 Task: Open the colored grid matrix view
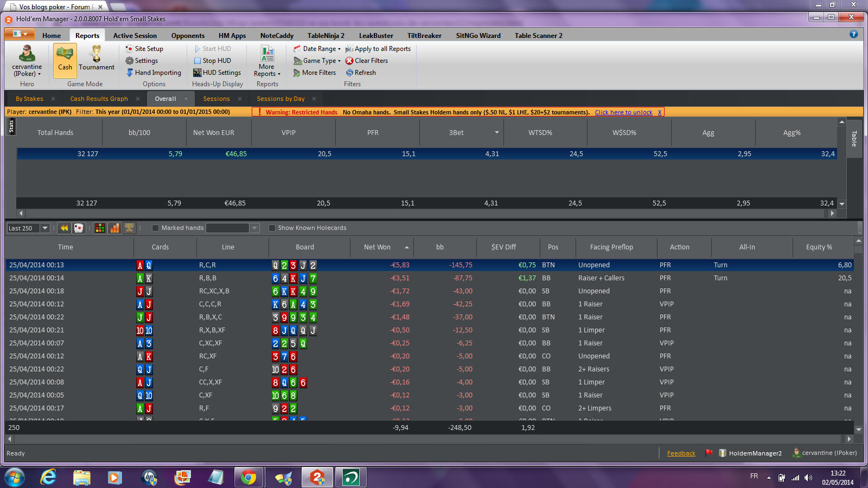tap(100, 228)
